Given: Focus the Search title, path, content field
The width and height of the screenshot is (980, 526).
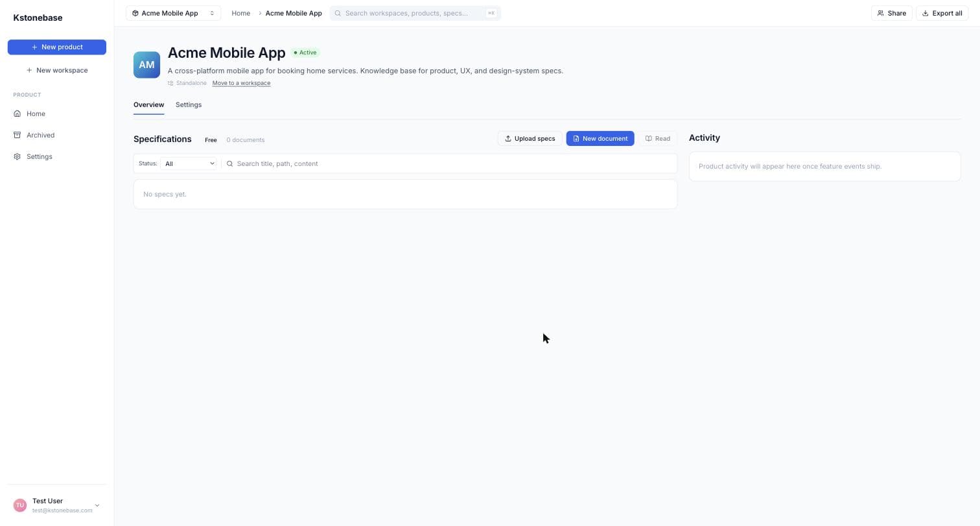Looking at the screenshot, I should (x=449, y=163).
